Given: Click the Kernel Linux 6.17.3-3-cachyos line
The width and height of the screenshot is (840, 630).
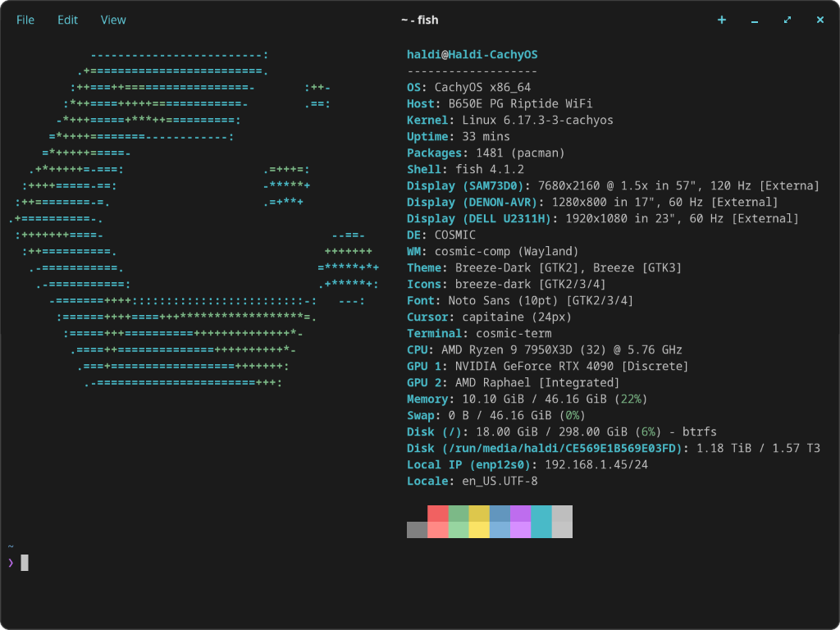Looking at the screenshot, I should click(510, 120).
